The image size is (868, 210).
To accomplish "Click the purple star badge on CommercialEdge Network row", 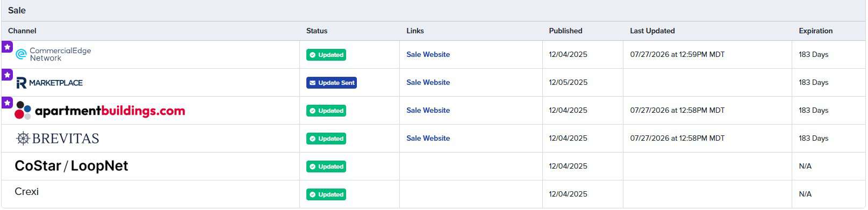I will [x=7, y=47].
